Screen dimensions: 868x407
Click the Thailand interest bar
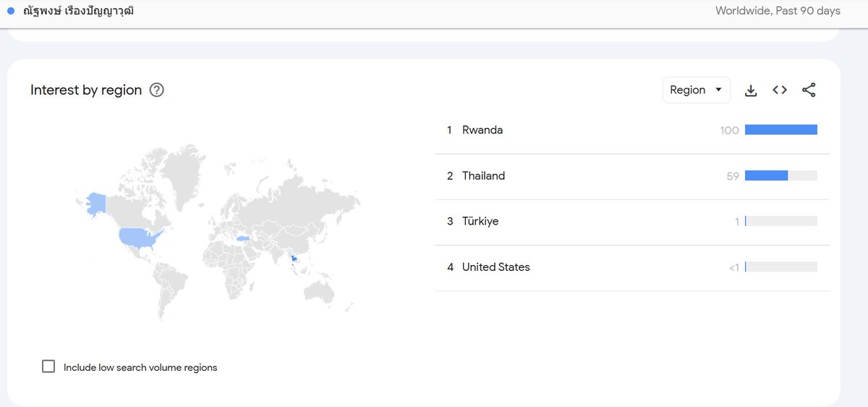pos(781,175)
